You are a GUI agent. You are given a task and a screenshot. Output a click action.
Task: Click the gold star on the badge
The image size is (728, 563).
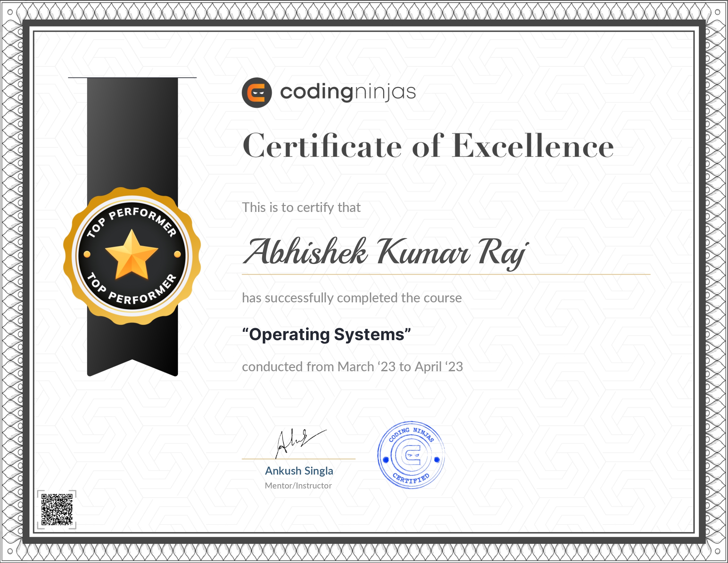[x=132, y=254]
